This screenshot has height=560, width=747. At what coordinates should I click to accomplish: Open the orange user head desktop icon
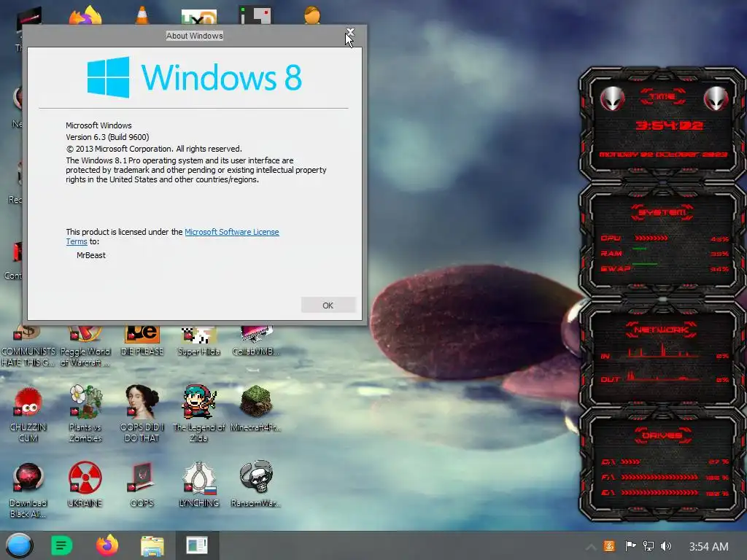(x=312, y=15)
